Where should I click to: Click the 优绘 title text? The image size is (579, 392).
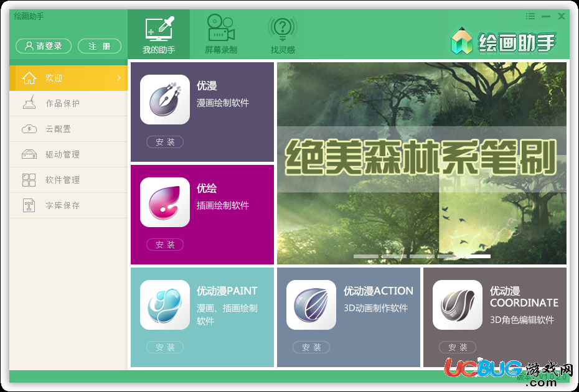(207, 189)
